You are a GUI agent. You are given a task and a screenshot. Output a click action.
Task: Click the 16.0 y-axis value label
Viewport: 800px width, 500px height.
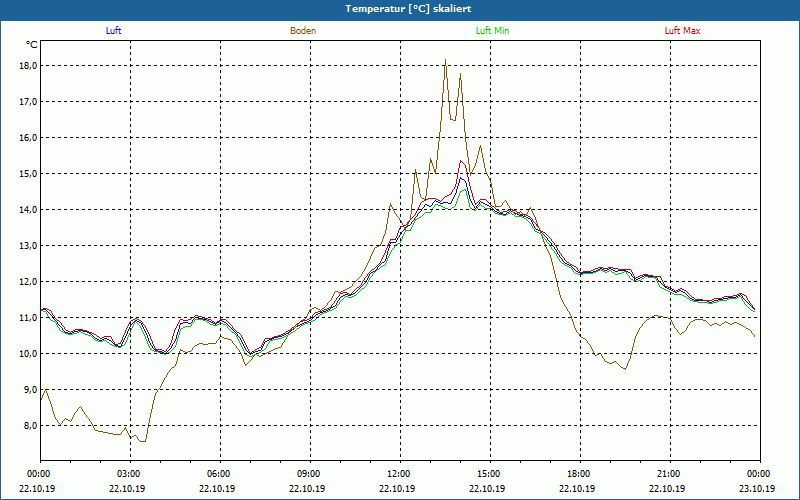coord(28,138)
